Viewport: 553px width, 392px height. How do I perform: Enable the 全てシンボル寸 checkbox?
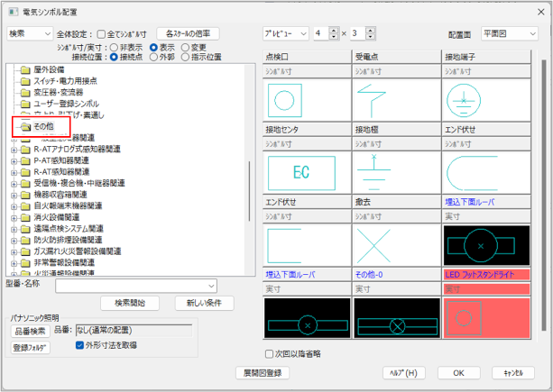(101, 33)
